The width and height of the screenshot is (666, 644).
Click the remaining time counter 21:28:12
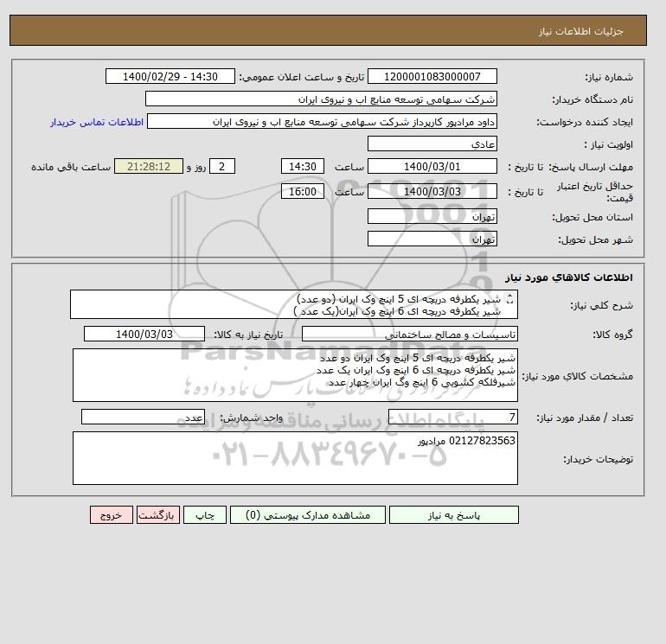[149, 167]
